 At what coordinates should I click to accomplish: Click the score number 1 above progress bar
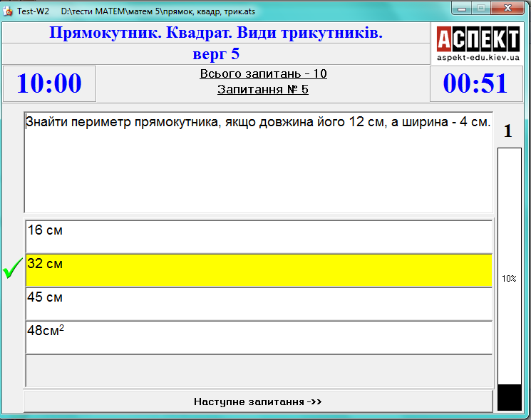[507, 131]
